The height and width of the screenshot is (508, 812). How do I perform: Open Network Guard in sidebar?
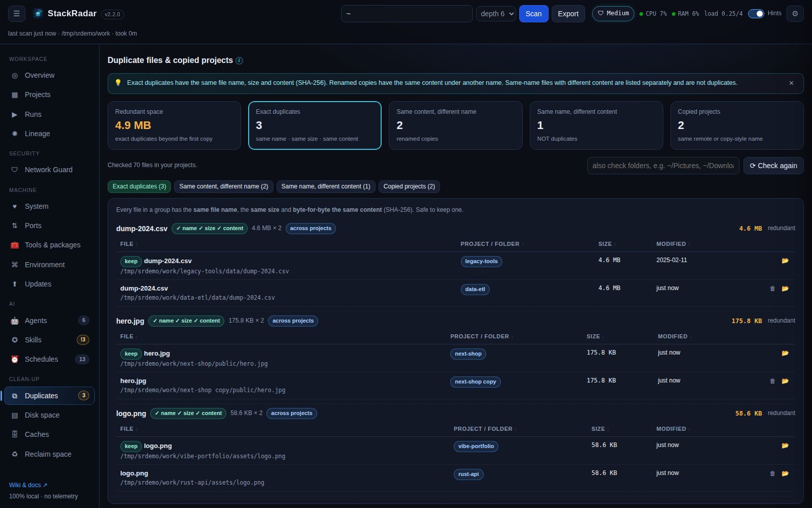tap(49, 170)
